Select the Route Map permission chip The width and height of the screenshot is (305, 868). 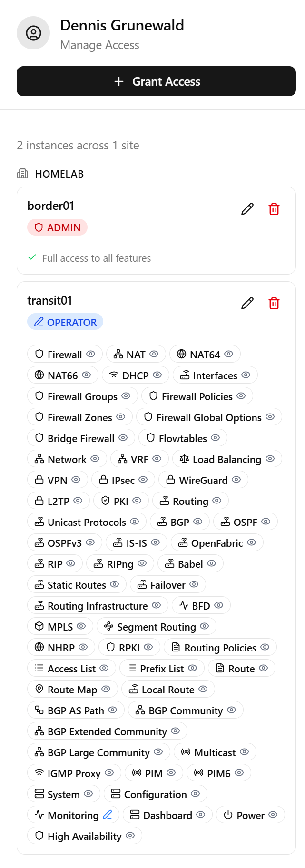tap(72, 690)
